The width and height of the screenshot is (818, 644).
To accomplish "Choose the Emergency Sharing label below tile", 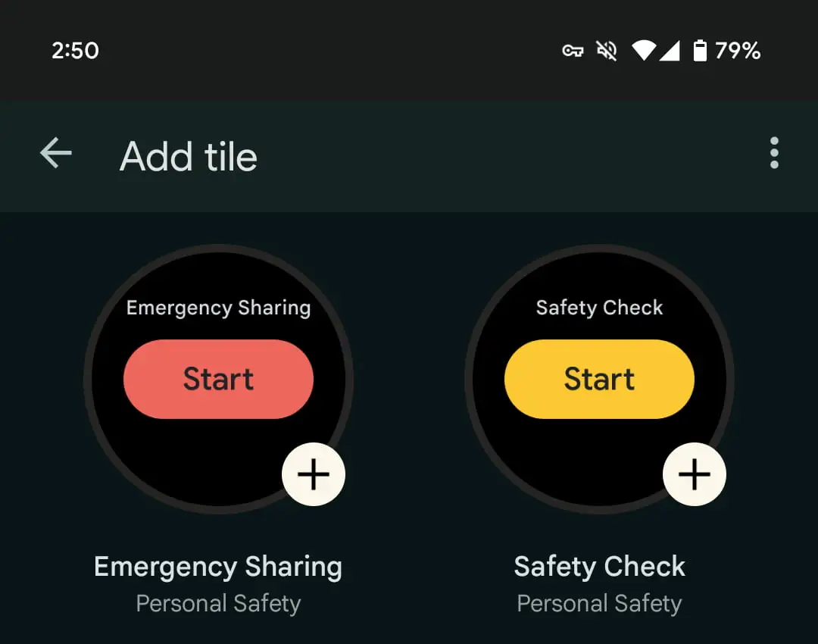I will coord(218,567).
